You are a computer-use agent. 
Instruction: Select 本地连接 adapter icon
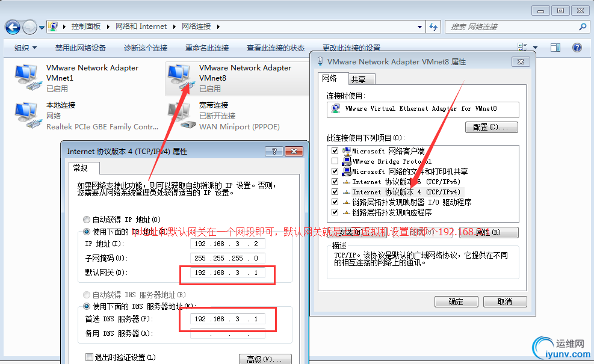(x=28, y=115)
